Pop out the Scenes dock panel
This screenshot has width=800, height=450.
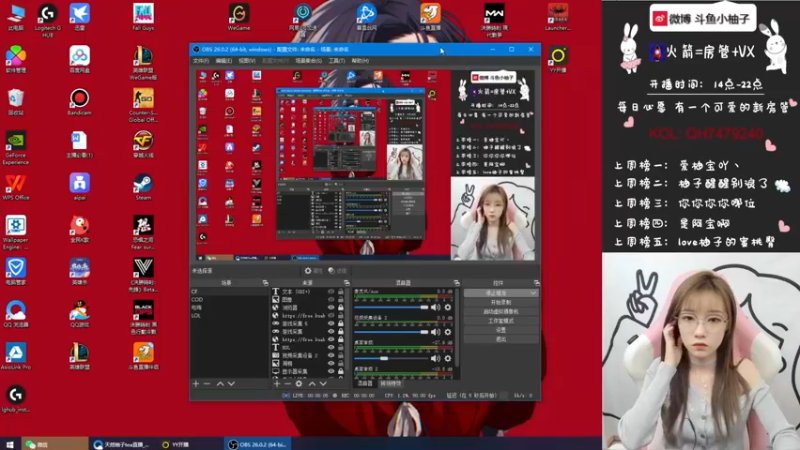pyautogui.click(x=265, y=283)
